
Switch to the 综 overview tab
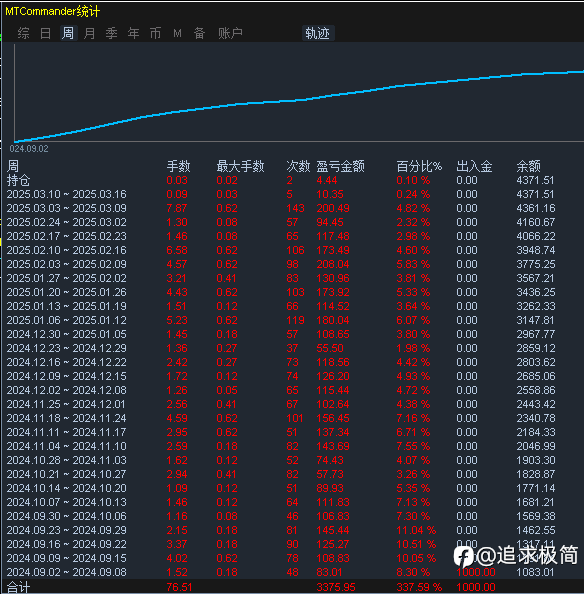click(23, 33)
